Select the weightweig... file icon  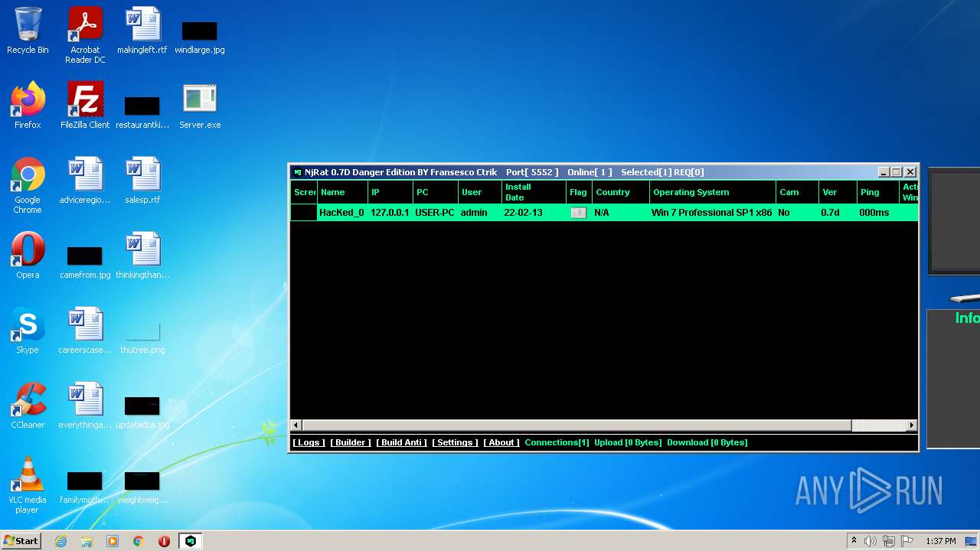pyautogui.click(x=142, y=487)
